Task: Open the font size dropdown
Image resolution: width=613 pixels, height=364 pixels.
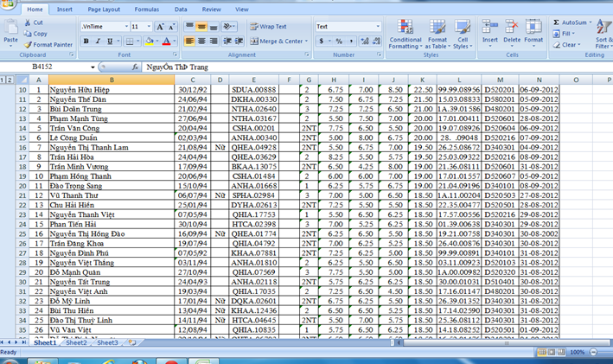Action: coord(149,27)
